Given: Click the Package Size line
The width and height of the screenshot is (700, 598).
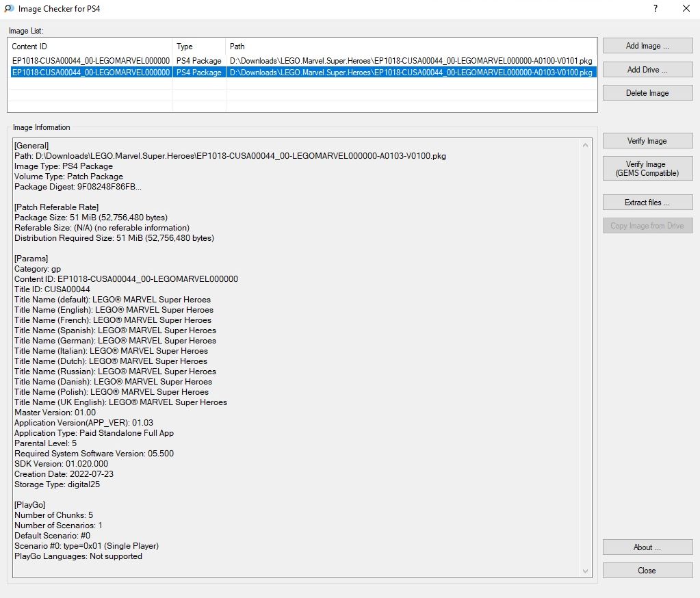Looking at the screenshot, I should [x=90, y=218].
